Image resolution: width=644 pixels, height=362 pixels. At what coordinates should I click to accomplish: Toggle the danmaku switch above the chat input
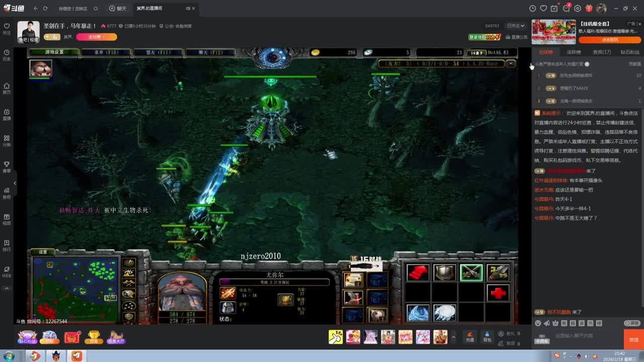632,323
